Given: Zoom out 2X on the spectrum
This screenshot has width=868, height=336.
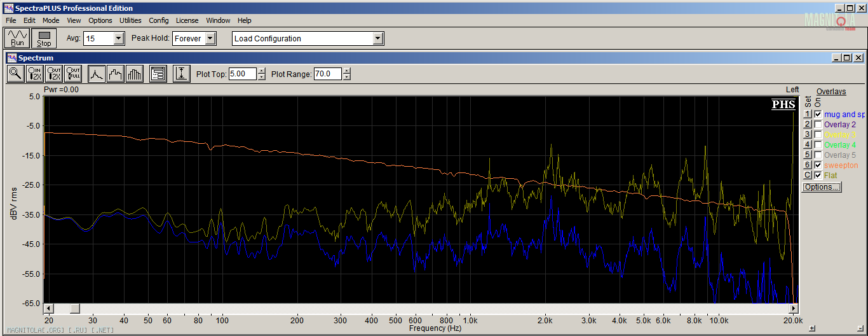Looking at the screenshot, I should [x=55, y=74].
